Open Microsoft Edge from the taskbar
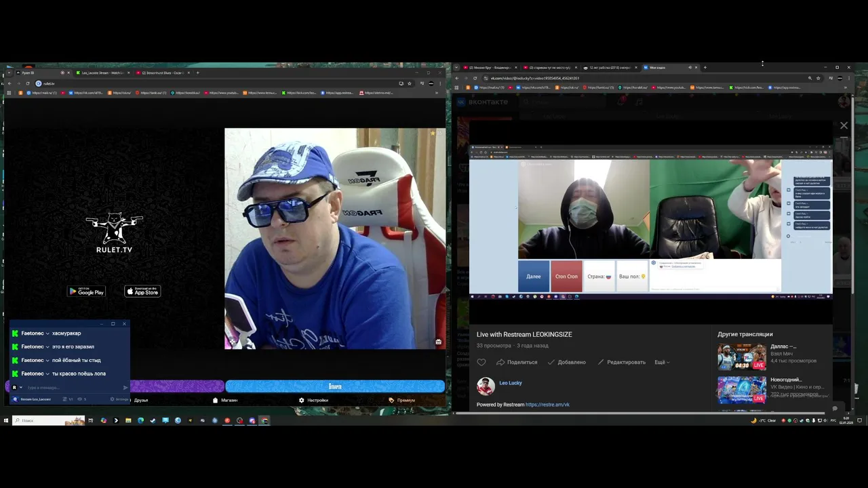 click(x=140, y=420)
